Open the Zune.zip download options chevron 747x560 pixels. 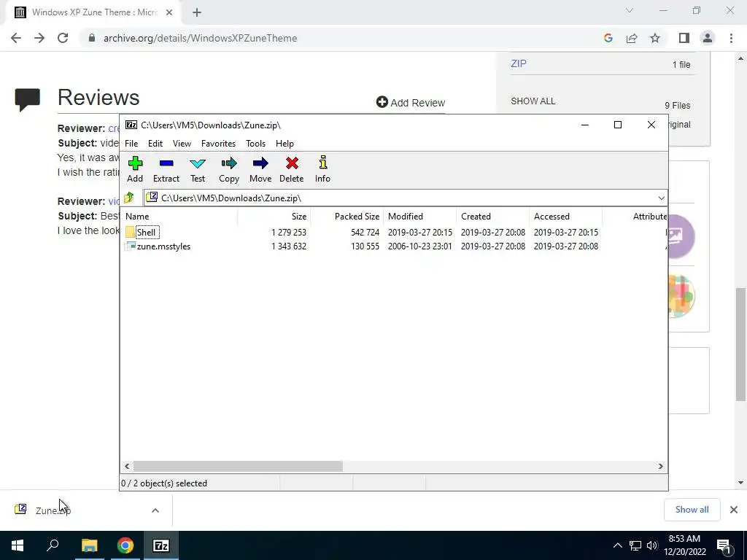click(x=155, y=510)
